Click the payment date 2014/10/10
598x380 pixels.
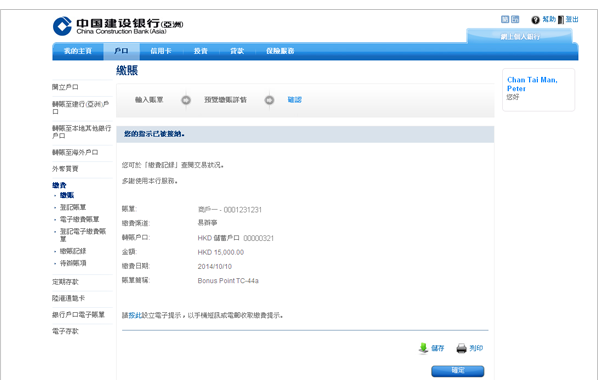(x=214, y=267)
